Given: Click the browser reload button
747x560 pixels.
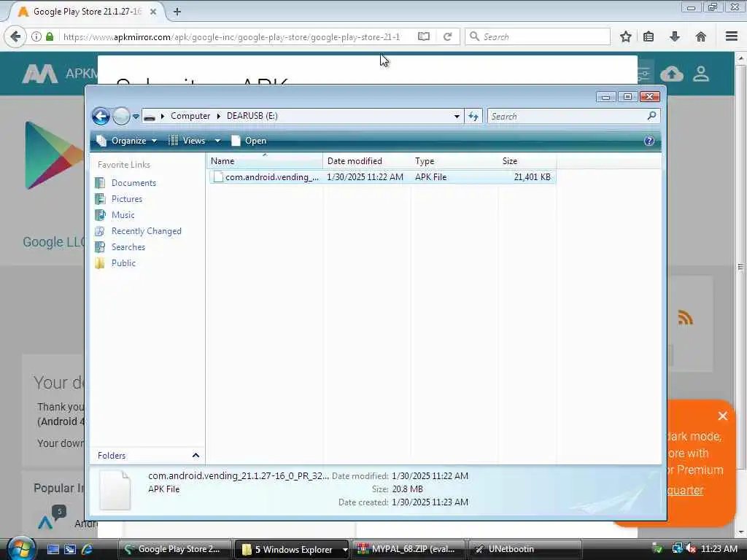Looking at the screenshot, I should [x=447, y=36].
